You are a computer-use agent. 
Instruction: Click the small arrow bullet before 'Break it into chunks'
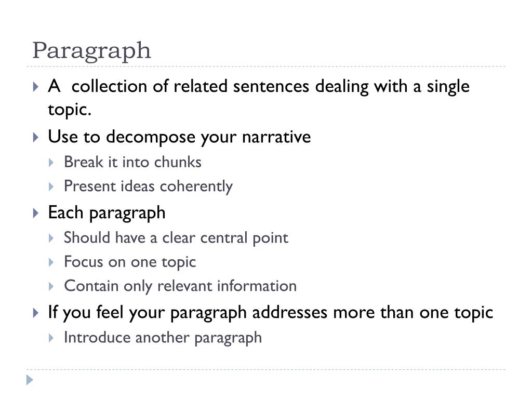(x=51, y=163)
